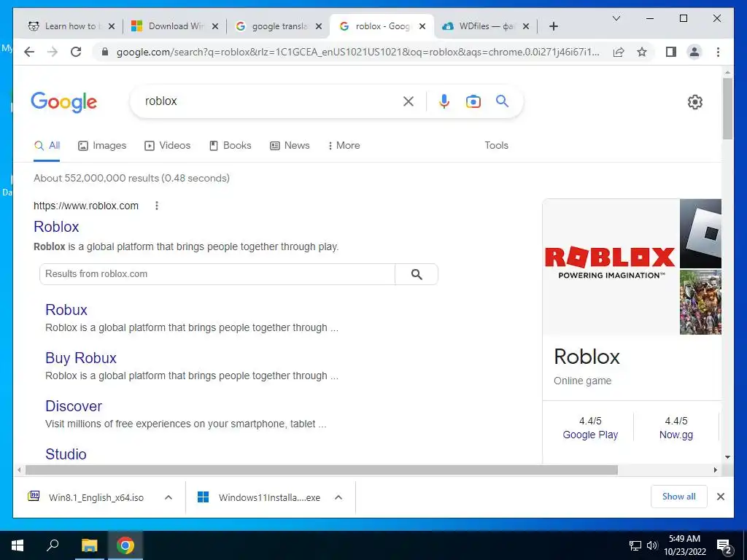The image size is (747, 560).
Task: Open the Studio sitelink
Action: [x=66, y=454]
